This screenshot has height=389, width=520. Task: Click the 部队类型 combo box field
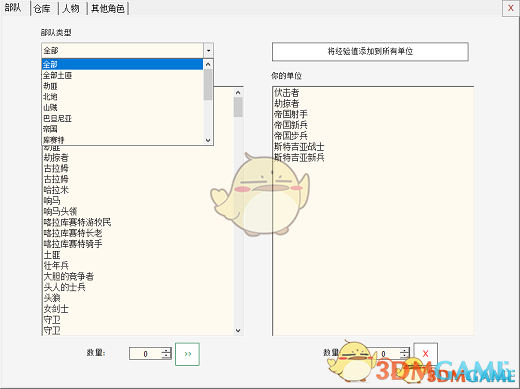click(x=123, y=51)
